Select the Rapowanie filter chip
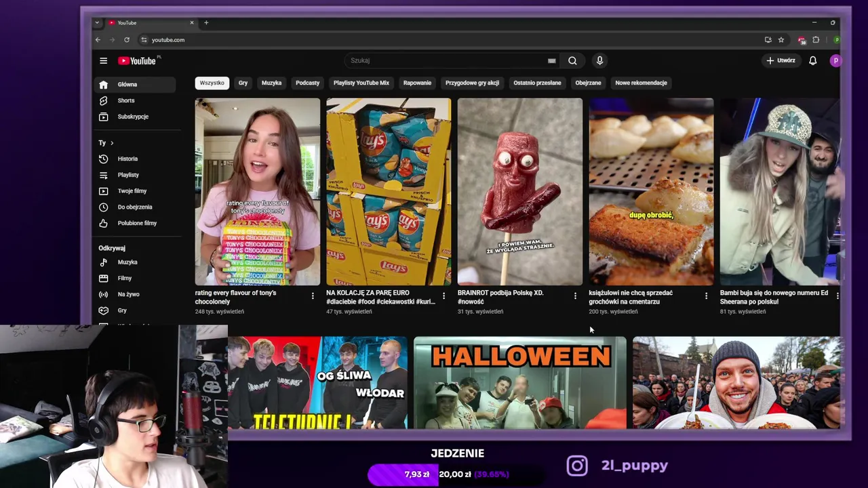This screenshot has width=868, height=488. click(x=417, y=83)
